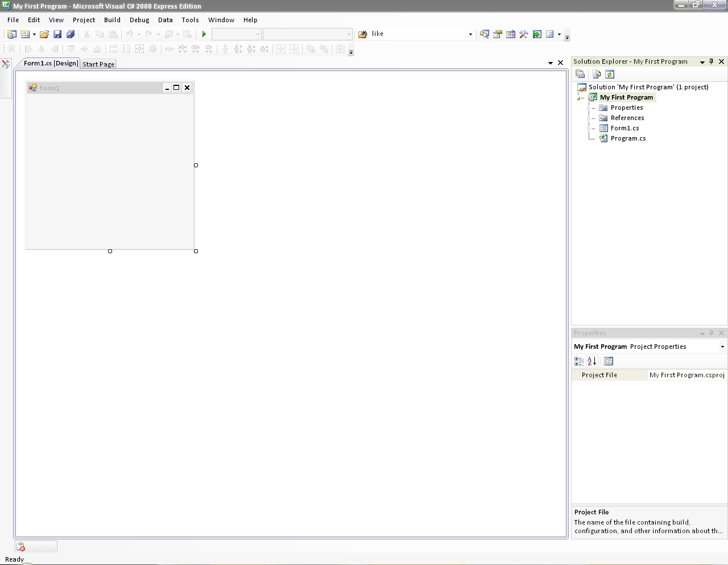
Task: Start debugging with the green play arrow
Action: 204,34
